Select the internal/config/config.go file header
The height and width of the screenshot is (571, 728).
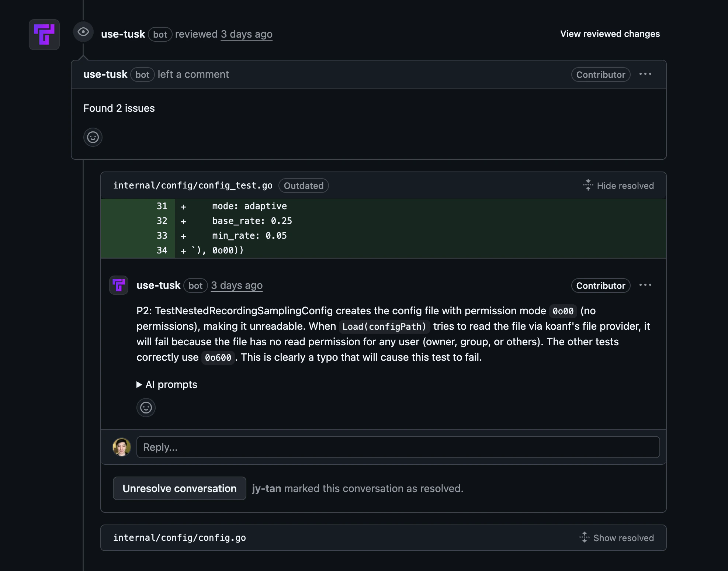(x=180, y=538)
